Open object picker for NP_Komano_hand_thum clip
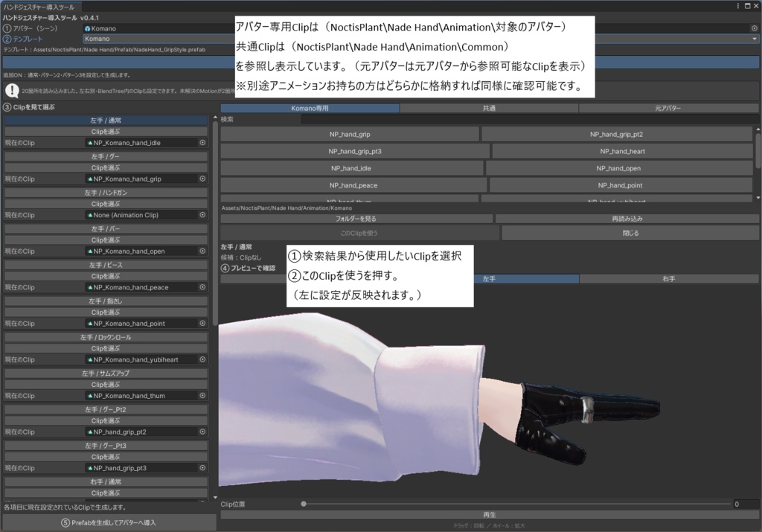Screen dimensions: 762x532 tap(202, 396)
